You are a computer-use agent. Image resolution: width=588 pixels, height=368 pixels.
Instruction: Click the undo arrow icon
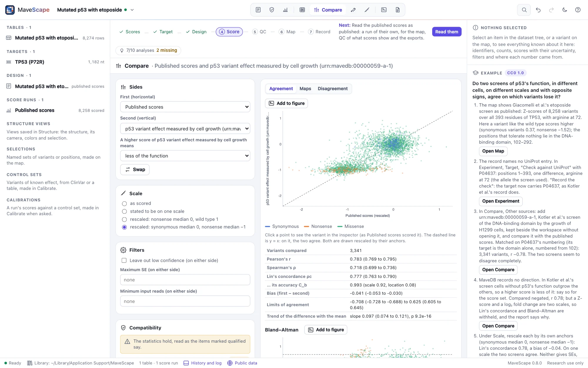point(538,10)
